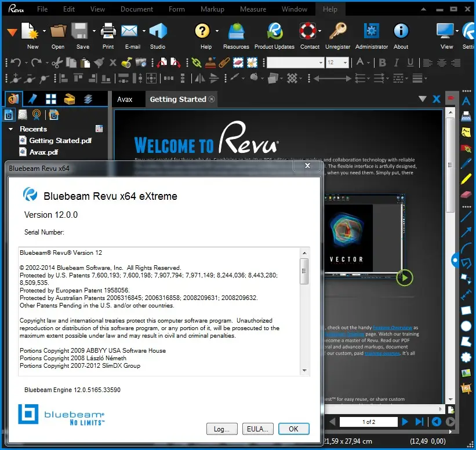The width and height of the screenshot is (476, 450).
Task: Go to the next page arrow
Action: click(x=405, y=422)
